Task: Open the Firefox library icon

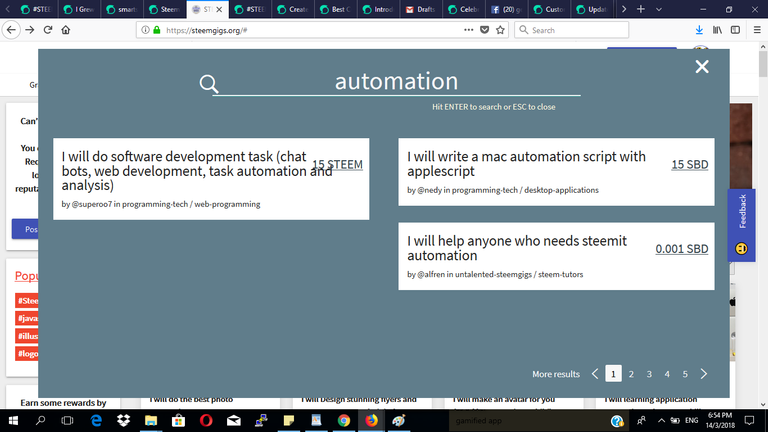Action: (718, 30)
